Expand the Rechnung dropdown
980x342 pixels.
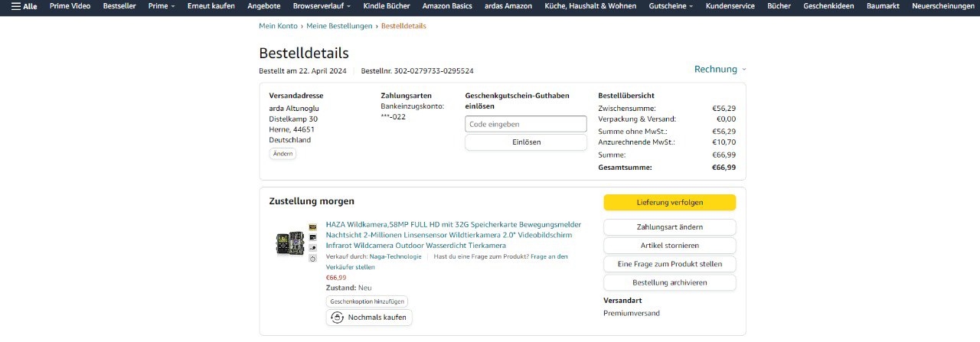[x=720, y=69]
